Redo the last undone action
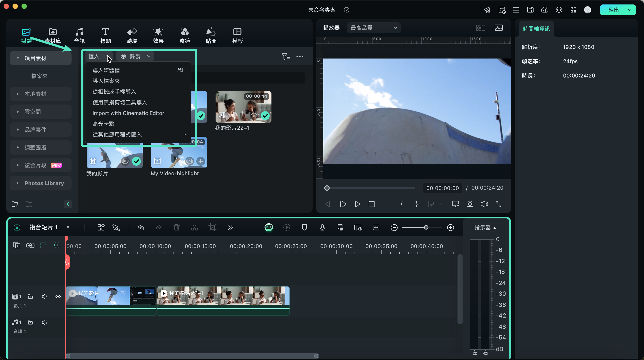 tap(159, 227)
